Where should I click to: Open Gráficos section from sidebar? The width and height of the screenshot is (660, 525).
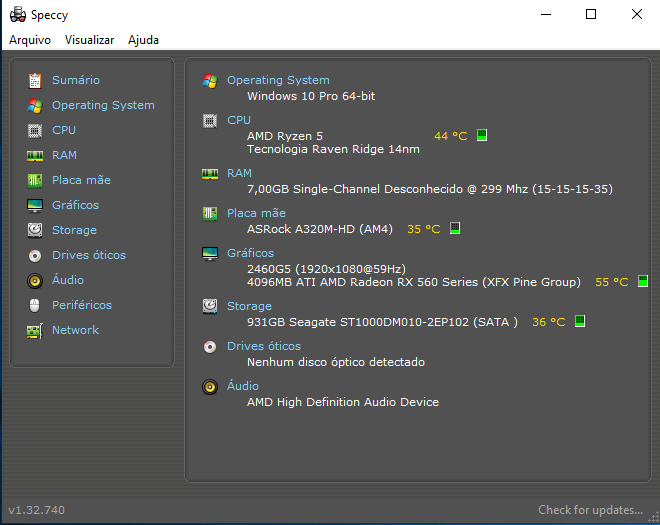[x=75, y=205]
